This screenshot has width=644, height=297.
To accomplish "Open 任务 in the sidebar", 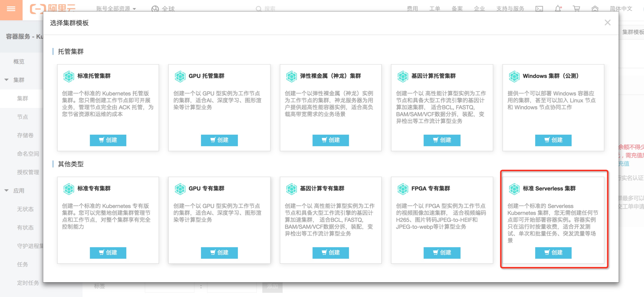I will pyautogui.click(x=22, y=264).
